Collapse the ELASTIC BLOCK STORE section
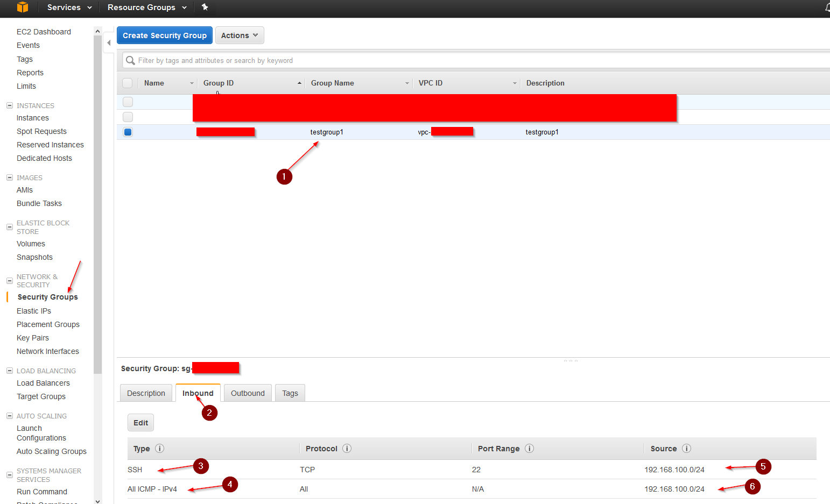The height and width of the screenshot is (504, 830). (x=10, y=227)
